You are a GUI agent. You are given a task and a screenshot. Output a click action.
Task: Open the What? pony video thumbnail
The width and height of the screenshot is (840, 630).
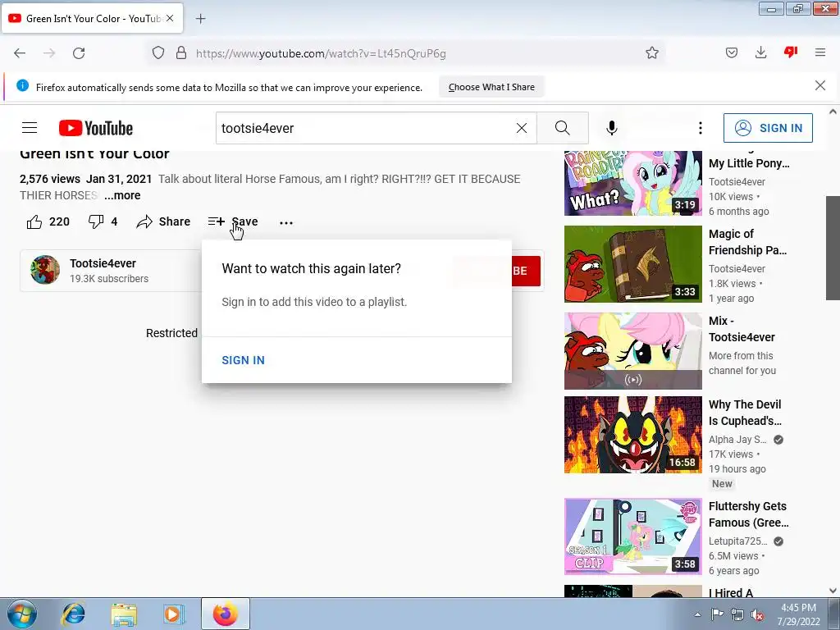coord(632,183)
